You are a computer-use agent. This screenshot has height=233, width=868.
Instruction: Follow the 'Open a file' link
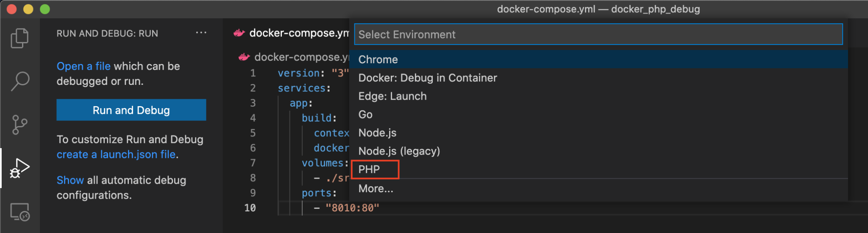tap(83, 66)
